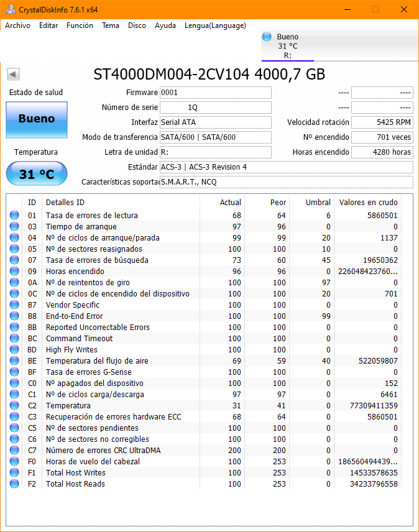Click status orb for attribute 03 row
The image size is (419, 532).
(14, 226)
